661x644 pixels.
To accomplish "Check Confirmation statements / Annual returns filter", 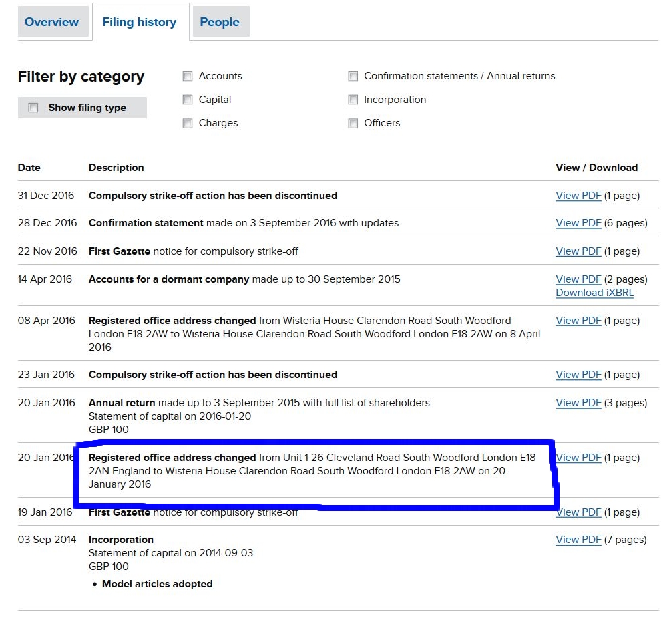I will pyautogui.click(x=353, y=76).
